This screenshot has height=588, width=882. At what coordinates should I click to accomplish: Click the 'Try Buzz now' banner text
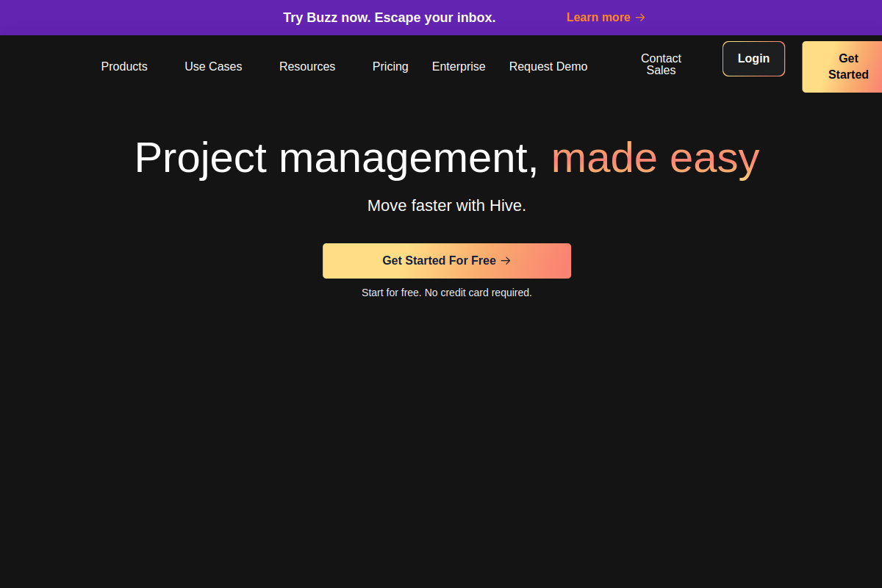[x=389, y=18]
